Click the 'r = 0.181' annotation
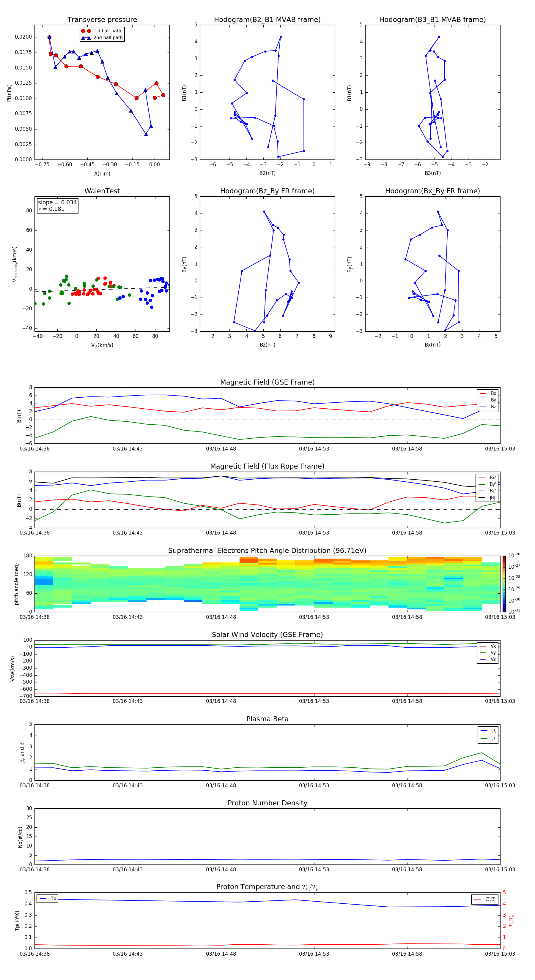 tap(51, 209)
